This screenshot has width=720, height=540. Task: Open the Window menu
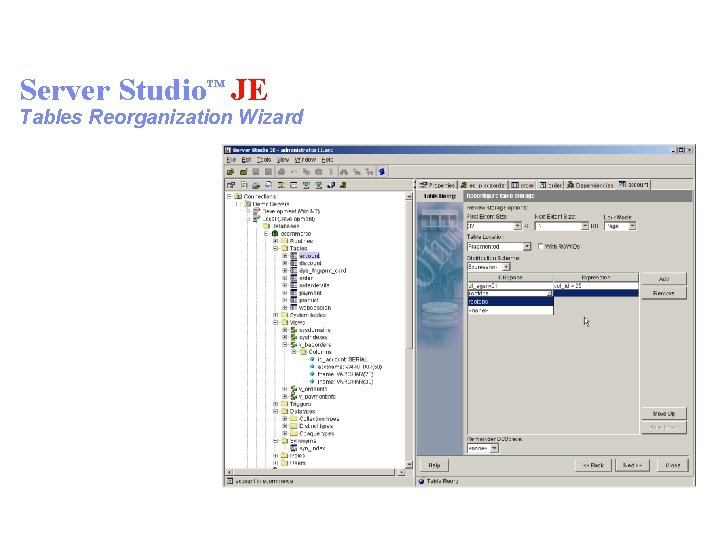pos(305,160)
